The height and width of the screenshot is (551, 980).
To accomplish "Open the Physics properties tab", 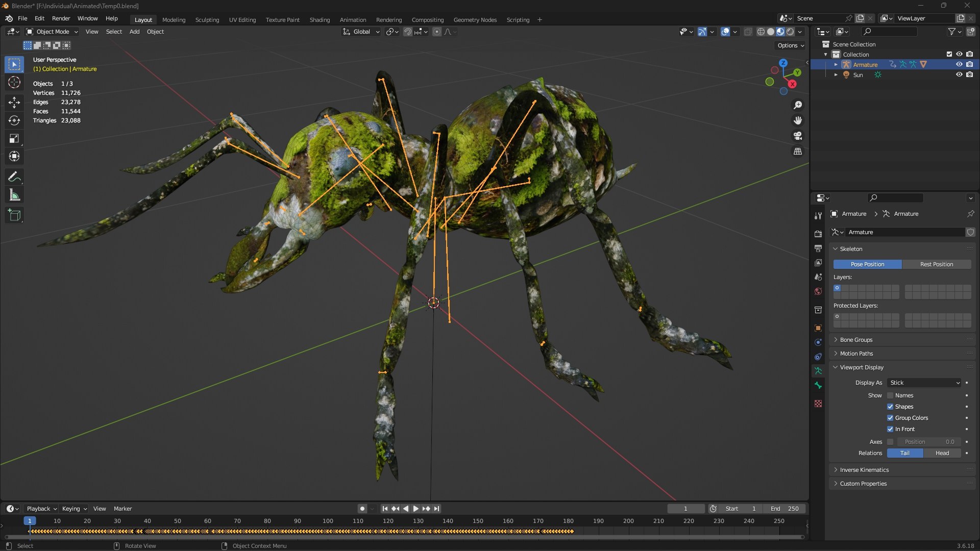I will point(818,342).
